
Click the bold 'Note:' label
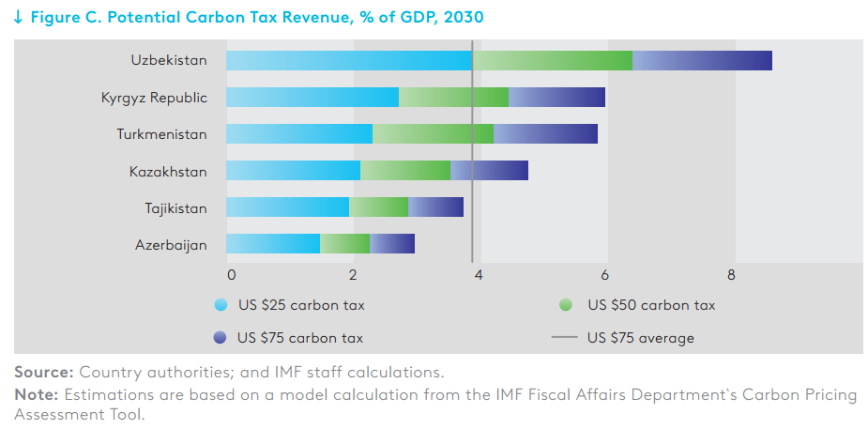pos(37,395)
